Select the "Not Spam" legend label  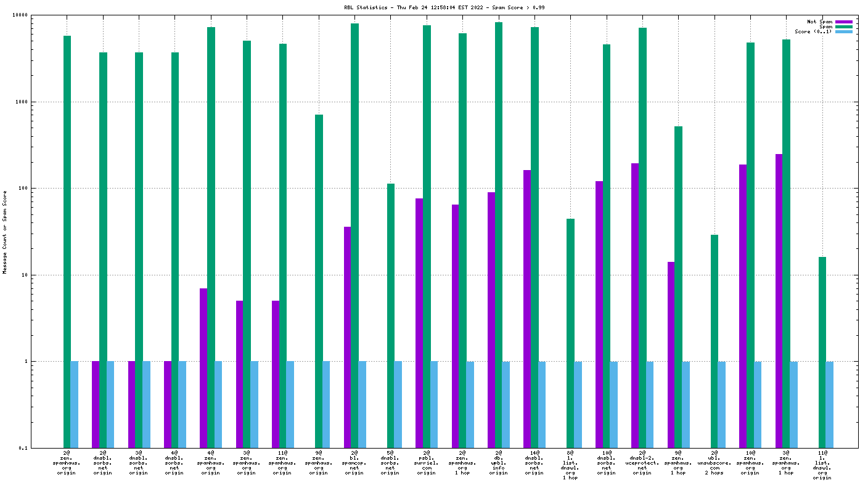[819, 22]
